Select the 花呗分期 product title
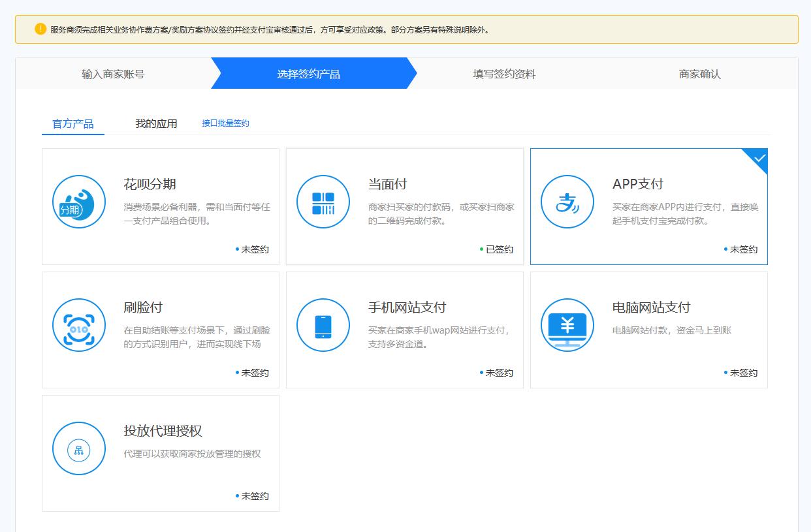 click(150, 184)
